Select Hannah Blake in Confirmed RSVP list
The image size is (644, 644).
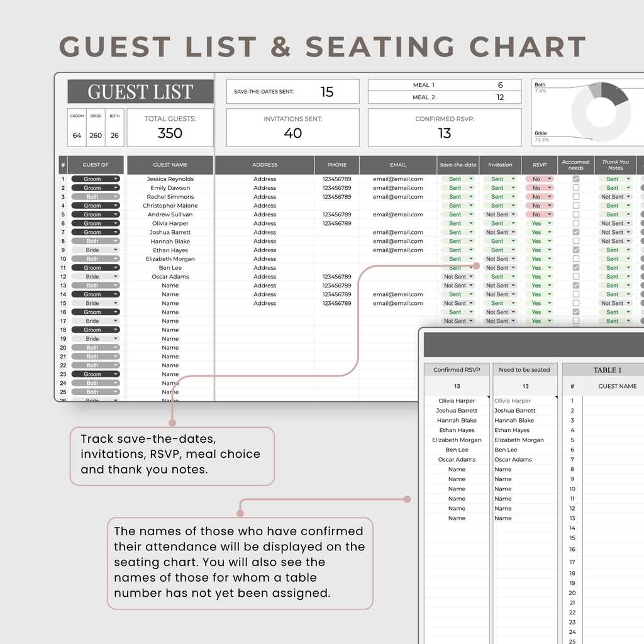pyautogui.click(x=457, y=420)
